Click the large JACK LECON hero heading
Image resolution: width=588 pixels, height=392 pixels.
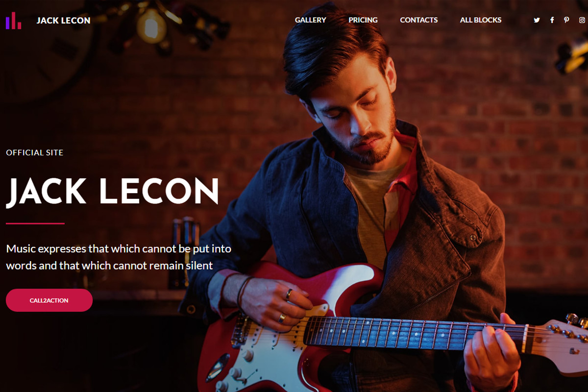click(112, 191)
